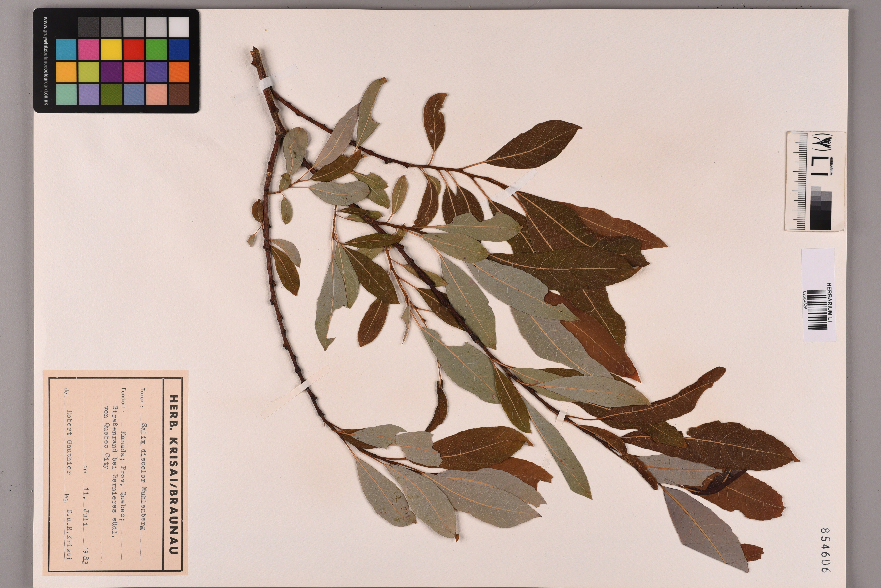
Task: Click the red swatch on the colour card
Action: tap(134, 49)
